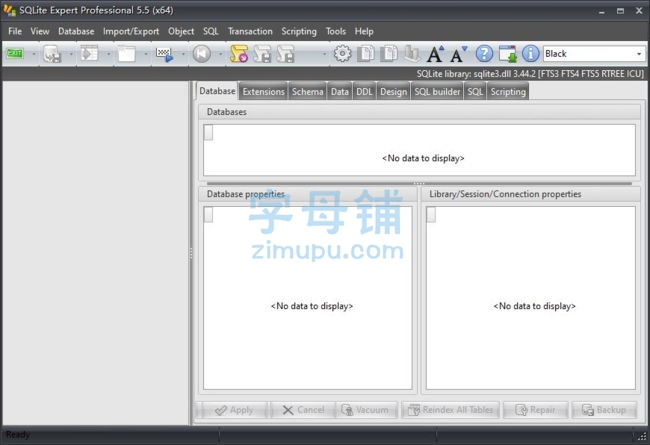Click the grayed table-with-arrow toolbar icon

89,54
